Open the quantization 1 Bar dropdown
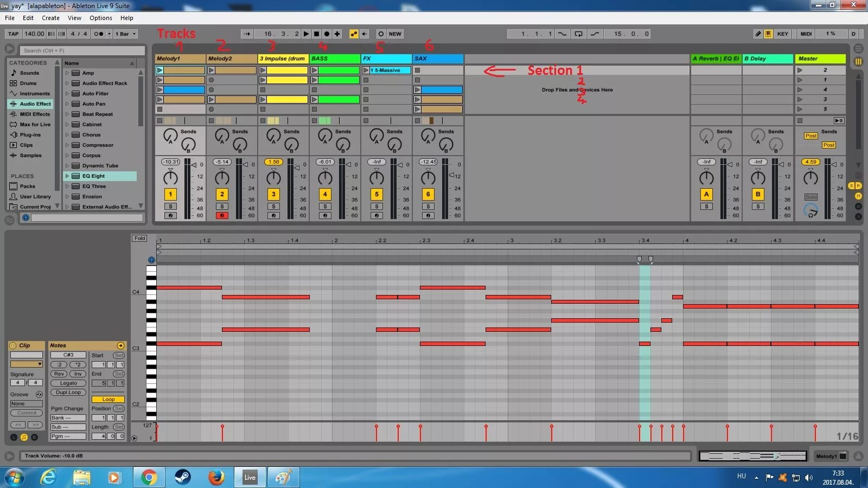 (x=125, y=34)
